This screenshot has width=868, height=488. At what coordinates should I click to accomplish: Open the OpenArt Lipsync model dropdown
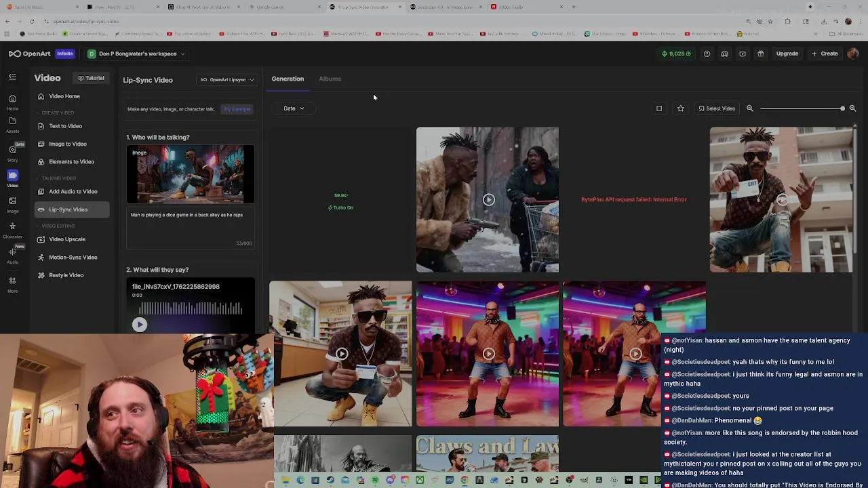tap(227, 80)
